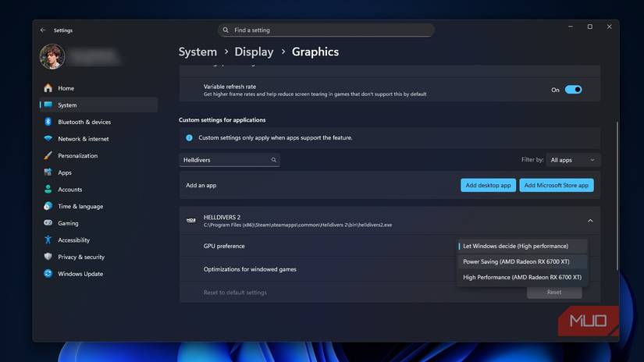Open the user profile avatar
Image resolution: width=644 pixels, height=362 pixels.
coord(52,57)
